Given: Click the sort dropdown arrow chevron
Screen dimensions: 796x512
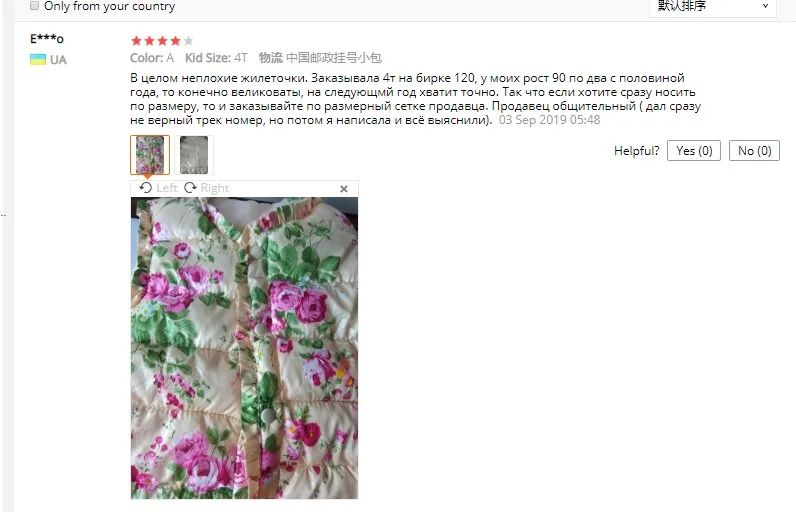Looking at the screenshot, I should (x=765, y=6).
